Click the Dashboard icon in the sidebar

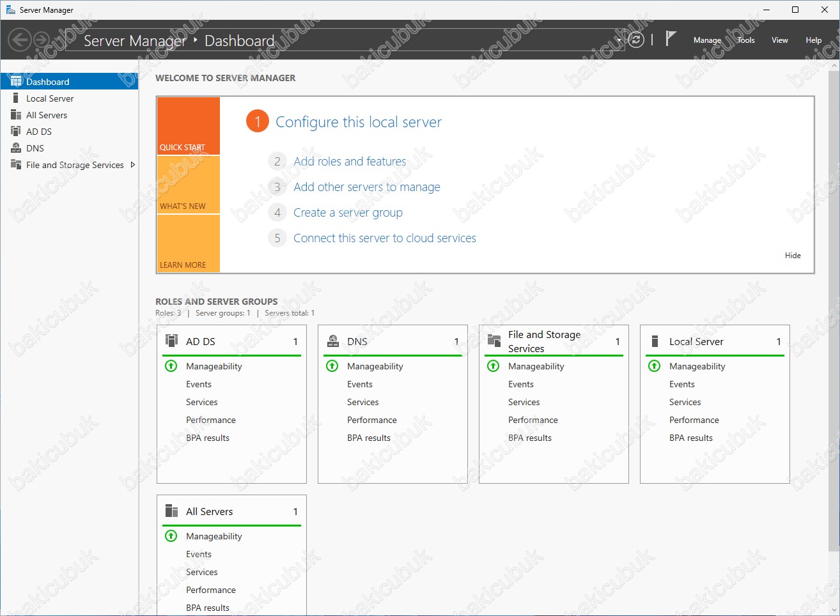pyautogui.click(x=16, y=82)
